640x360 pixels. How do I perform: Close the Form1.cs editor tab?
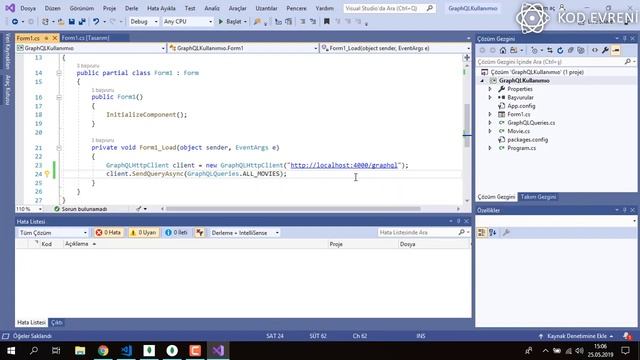coord(54,38)
